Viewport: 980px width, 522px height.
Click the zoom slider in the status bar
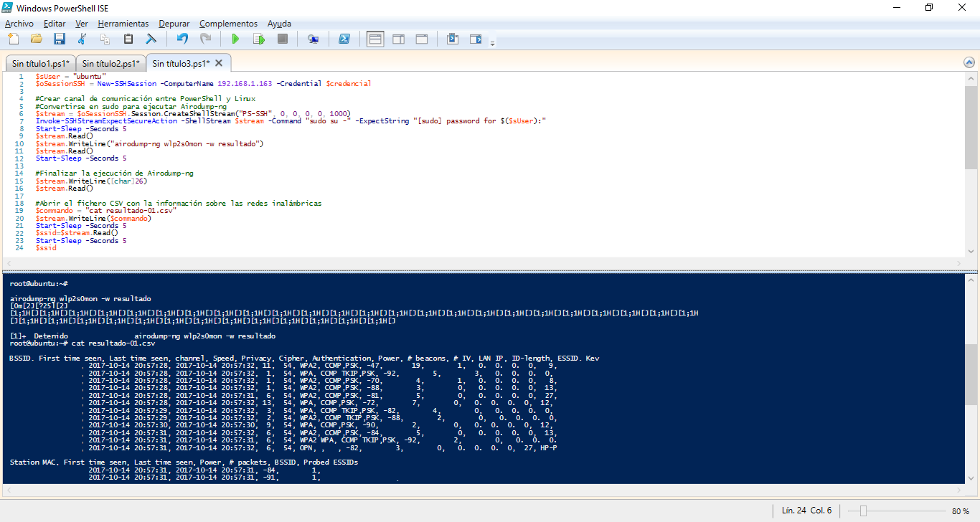coord(863,511)
